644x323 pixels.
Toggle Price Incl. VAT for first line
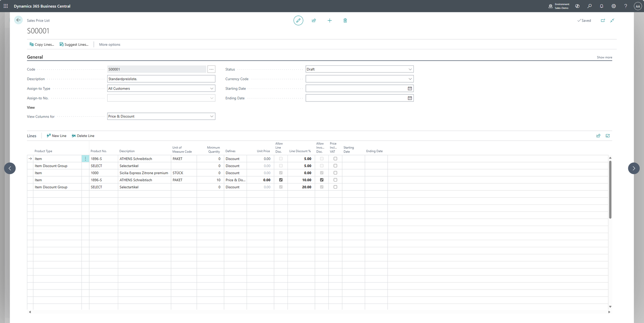click(335, 159)
